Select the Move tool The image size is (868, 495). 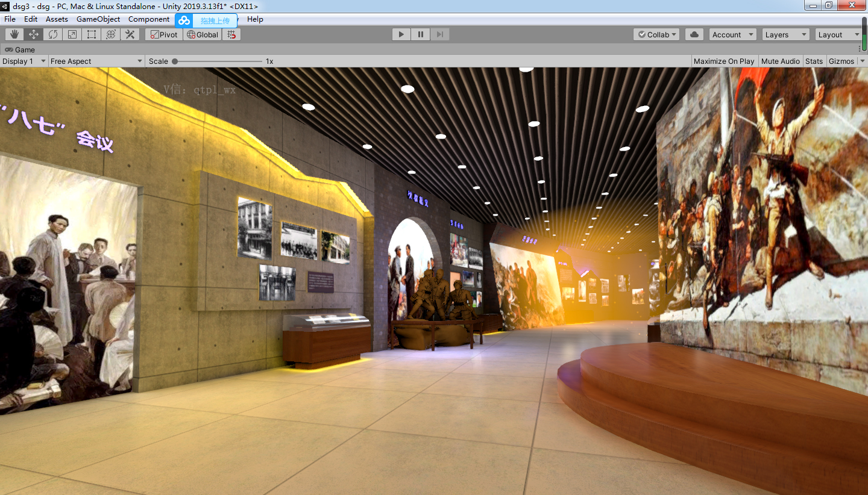[34, 34]
